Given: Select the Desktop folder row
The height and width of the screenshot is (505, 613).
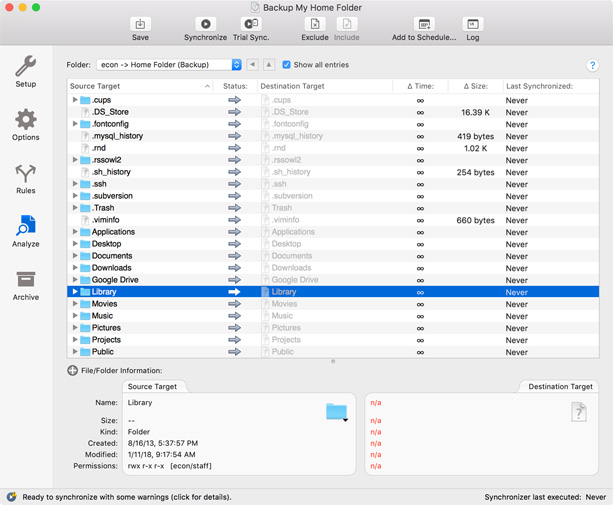Looking at the screenshot, I should coord(333,244).
